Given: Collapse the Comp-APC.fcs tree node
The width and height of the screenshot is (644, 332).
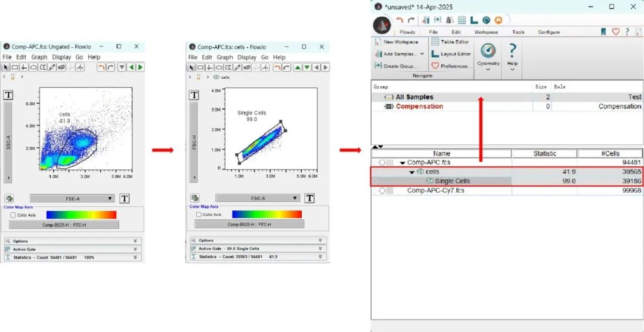Looking at the screenshot, I should [402, 163].
